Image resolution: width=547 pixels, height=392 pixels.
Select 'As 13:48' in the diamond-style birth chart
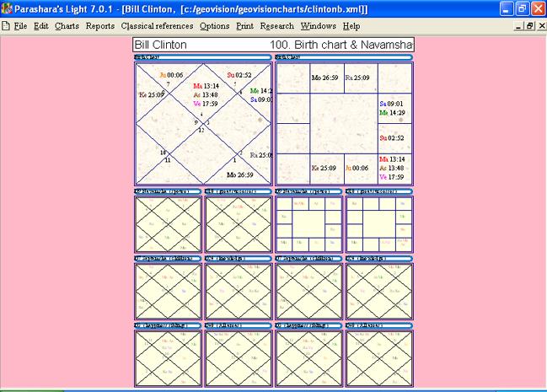click(206, 95)
